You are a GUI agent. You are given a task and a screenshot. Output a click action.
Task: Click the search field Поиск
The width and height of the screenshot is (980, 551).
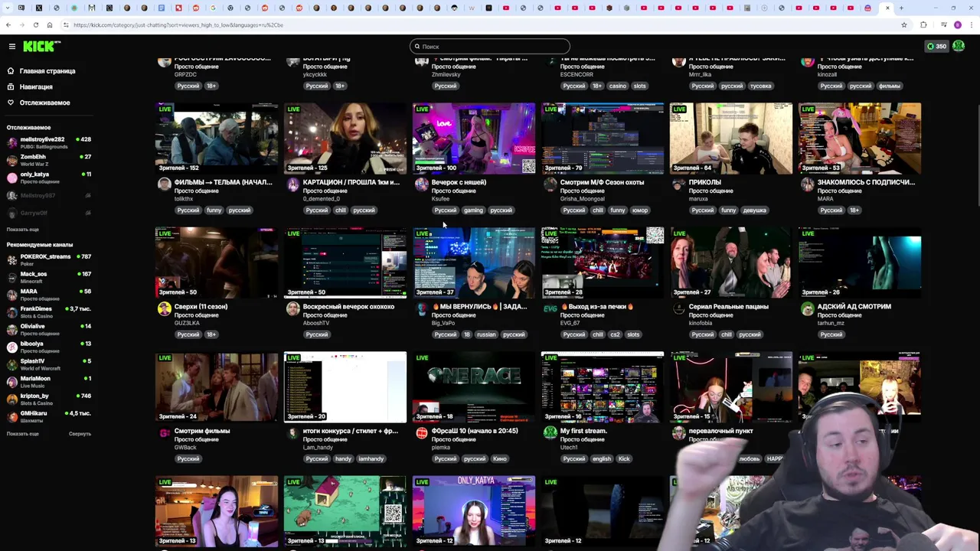click(490, 47)
